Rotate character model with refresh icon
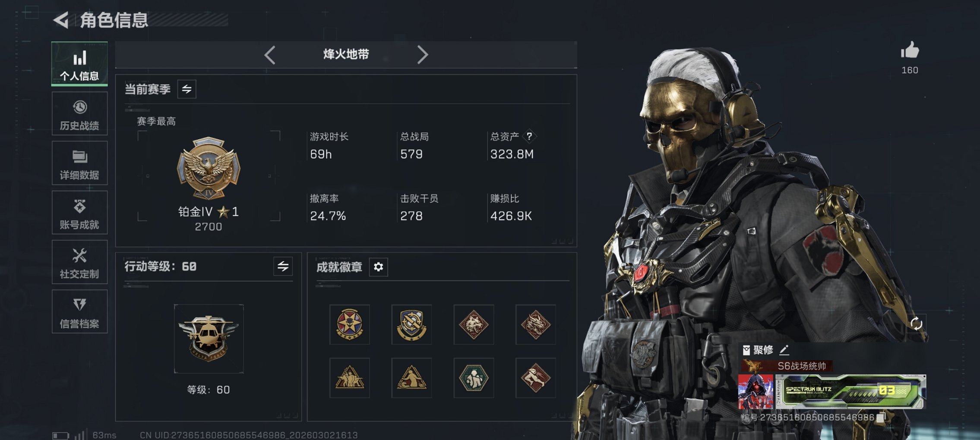This screenshot has width=980, height=440. point(916,324)
